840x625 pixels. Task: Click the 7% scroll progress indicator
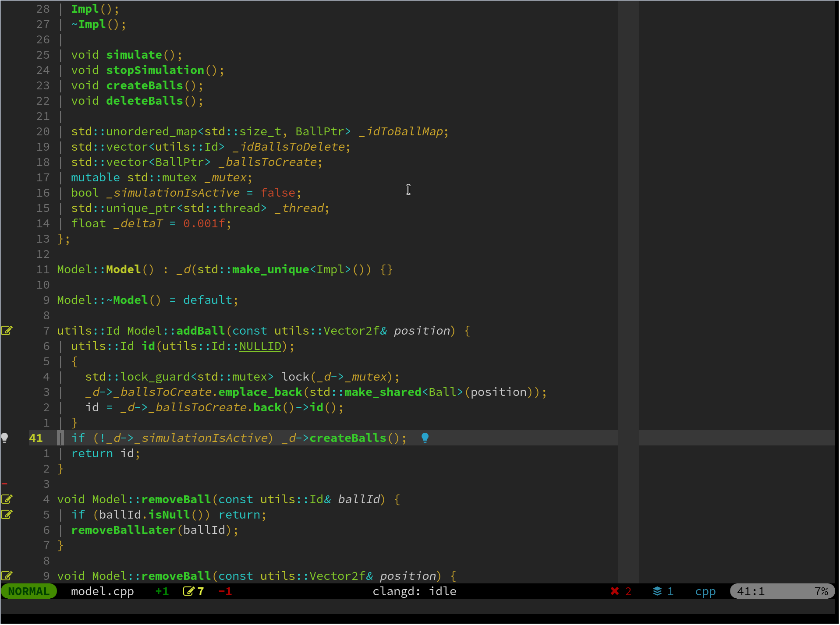(x=821, y=591)
